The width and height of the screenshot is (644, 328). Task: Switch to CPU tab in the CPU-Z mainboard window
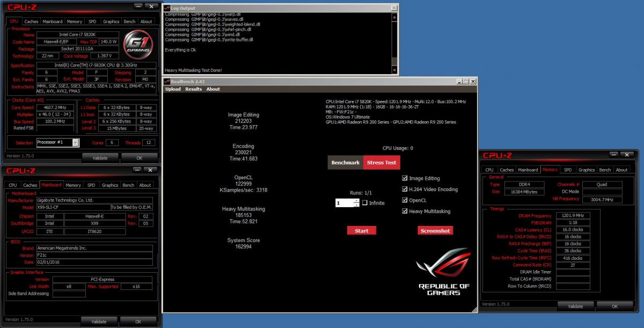pyautogui.click(x=12, y=185)
